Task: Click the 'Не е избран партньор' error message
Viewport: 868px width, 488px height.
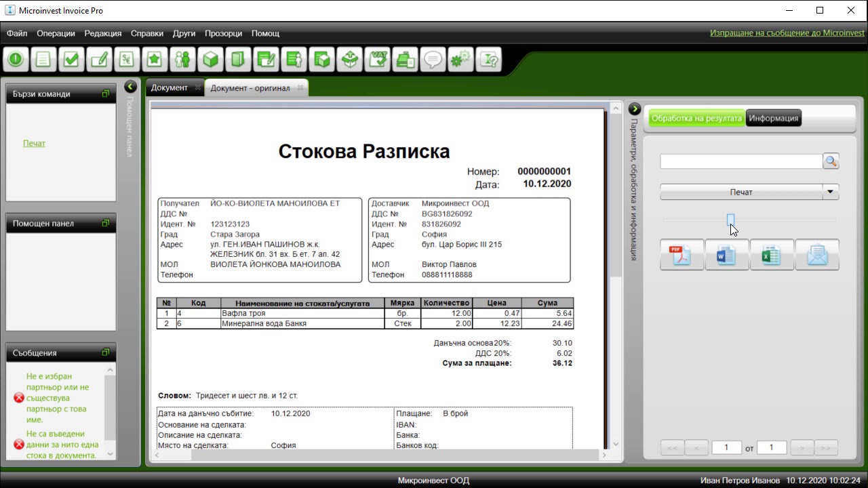Action: [58, 398]
